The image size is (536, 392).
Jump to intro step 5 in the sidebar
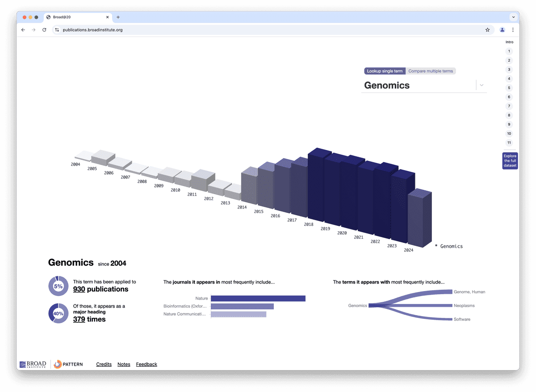509,88
